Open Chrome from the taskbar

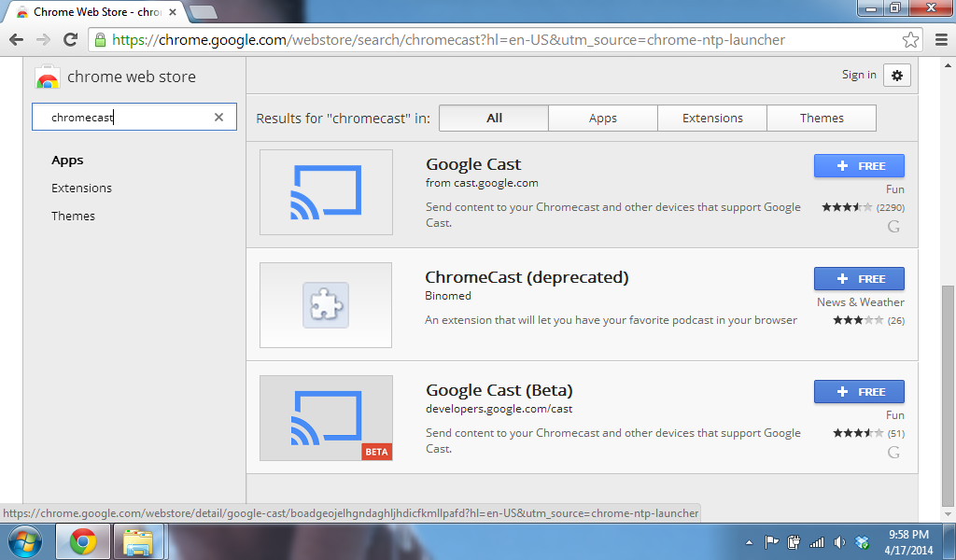click(x=83, y=541)
